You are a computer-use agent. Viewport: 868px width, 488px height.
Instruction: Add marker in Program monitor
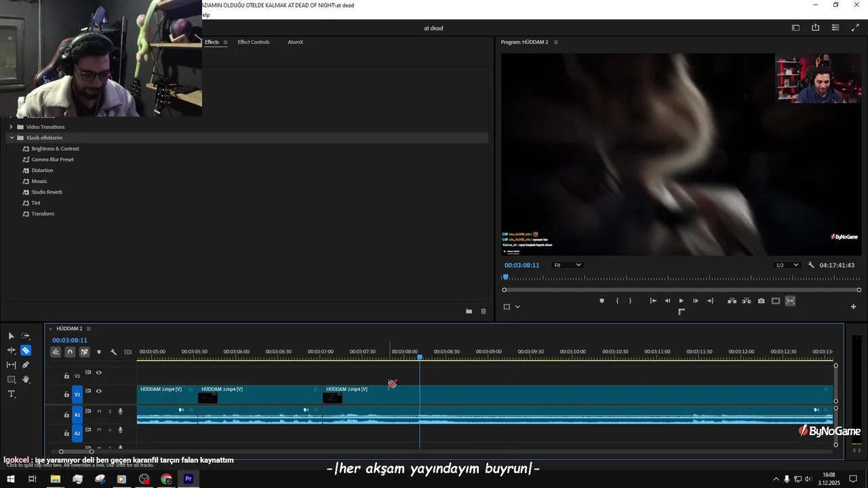(x=601, y=301)
